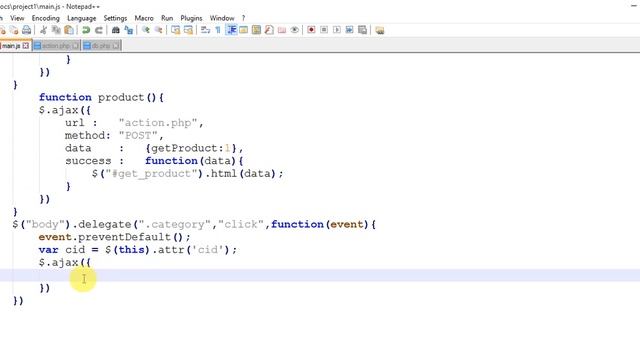Click the highlighted empty line in editor
Screen dimensions: 640x360
click(320, 275)
